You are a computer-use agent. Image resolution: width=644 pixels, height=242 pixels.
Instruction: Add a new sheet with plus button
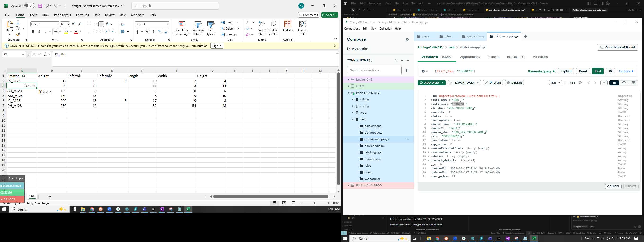(50, 197)
